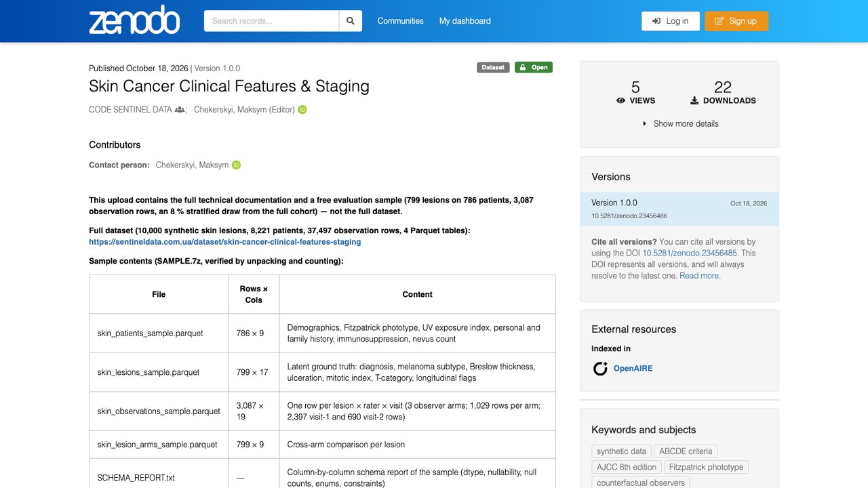Open My dashboard
The image size is (868, 488).
[x=465, y=21]
